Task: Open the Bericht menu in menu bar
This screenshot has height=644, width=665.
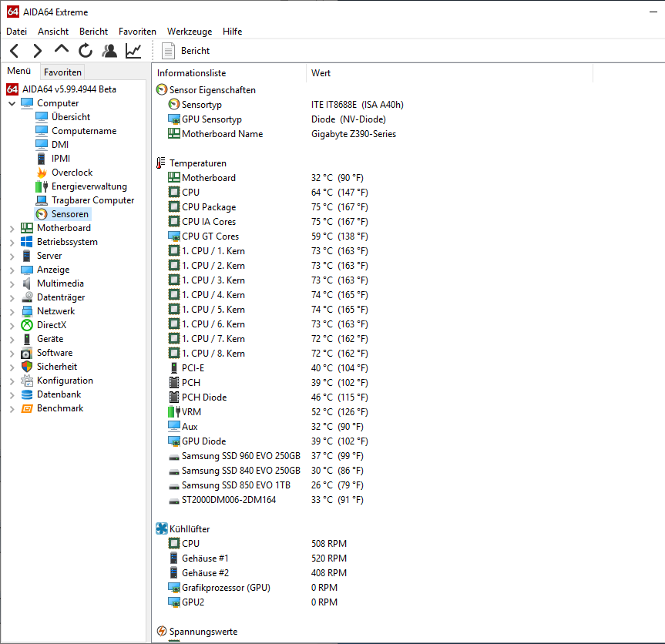Action: click(93, 32)
